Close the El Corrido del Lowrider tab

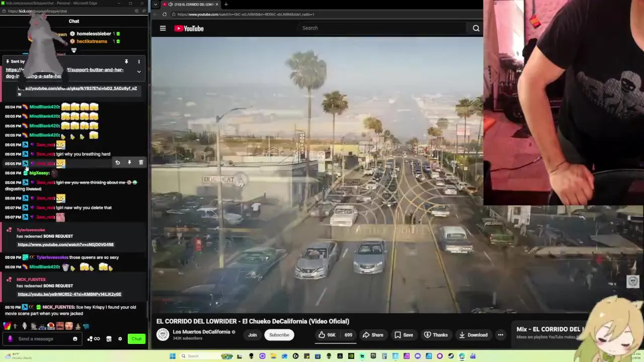coord(217,5)
